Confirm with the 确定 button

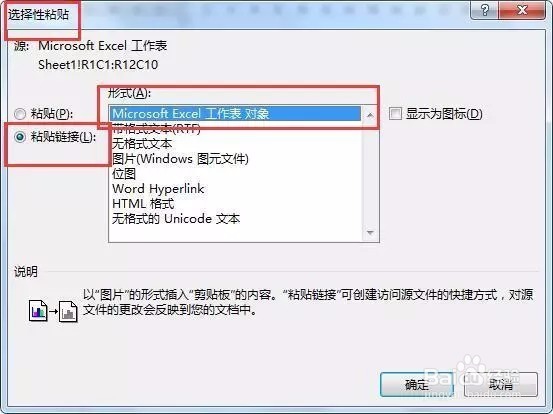417,384
